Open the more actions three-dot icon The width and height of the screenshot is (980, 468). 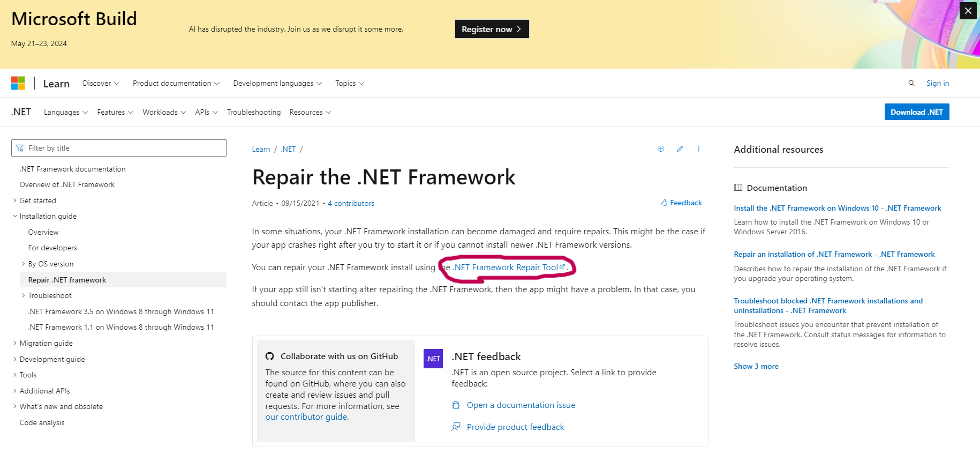coord(698,149)
